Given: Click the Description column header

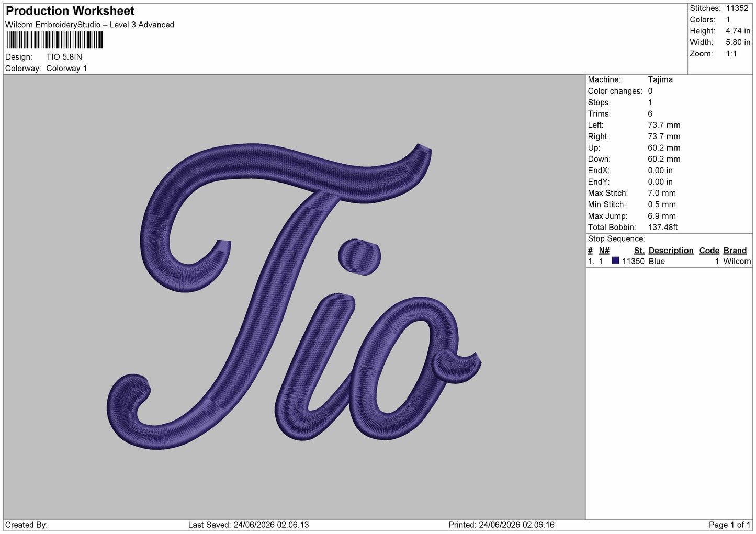Looking at the screenshot, I should click(671, 251).
